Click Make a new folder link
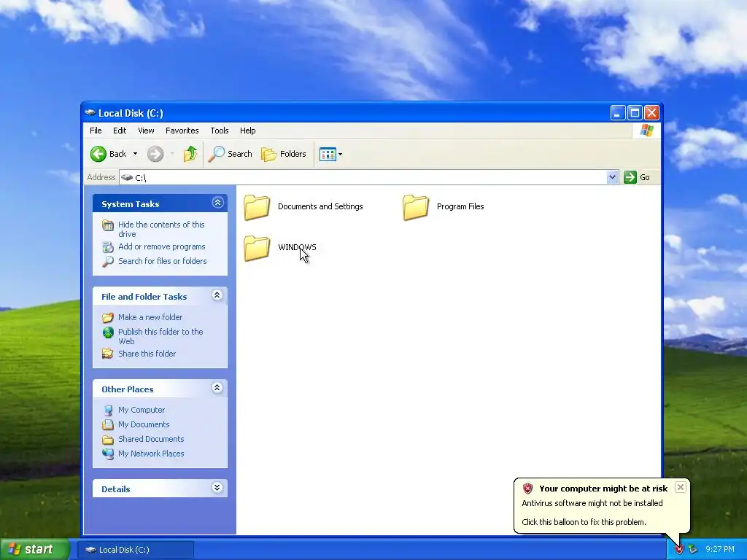 click(x=150, y=317)
